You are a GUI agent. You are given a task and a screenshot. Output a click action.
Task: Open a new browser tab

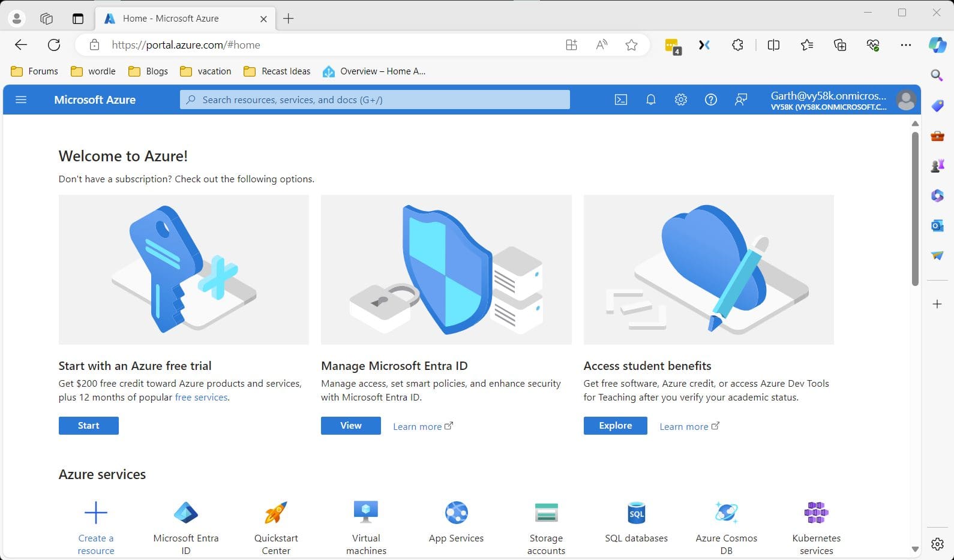click(289, 19)
